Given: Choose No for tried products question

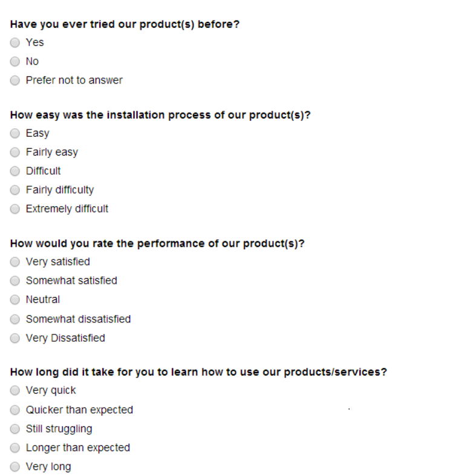Looking at the screenshot, I should point(15,62).
